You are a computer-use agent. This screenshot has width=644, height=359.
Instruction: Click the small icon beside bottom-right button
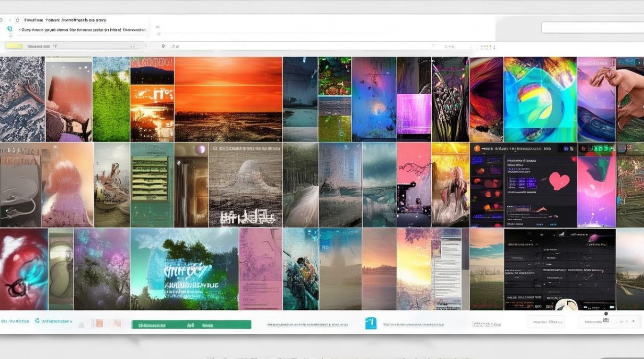605,320
